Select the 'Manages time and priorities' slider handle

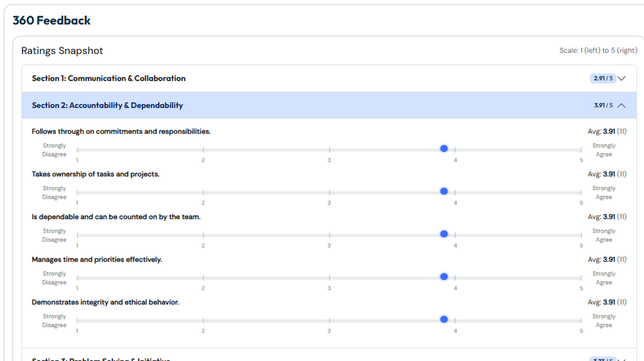[444, 277]
